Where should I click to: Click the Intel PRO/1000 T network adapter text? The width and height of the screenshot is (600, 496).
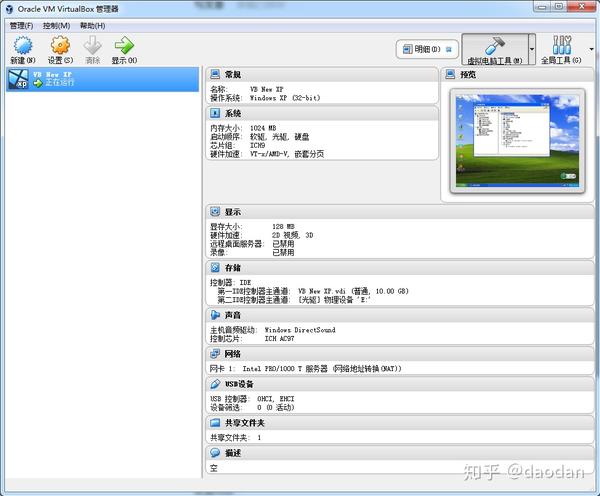(x=322, y=369)
